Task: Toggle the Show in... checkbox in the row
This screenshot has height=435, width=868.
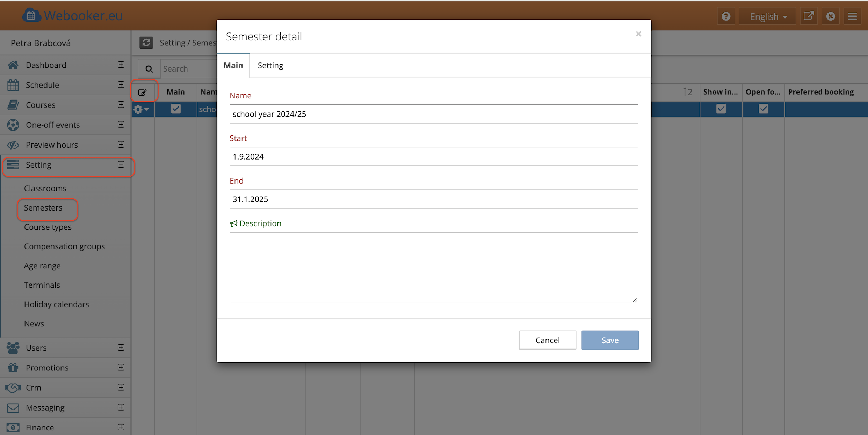Action: point(721,109)
